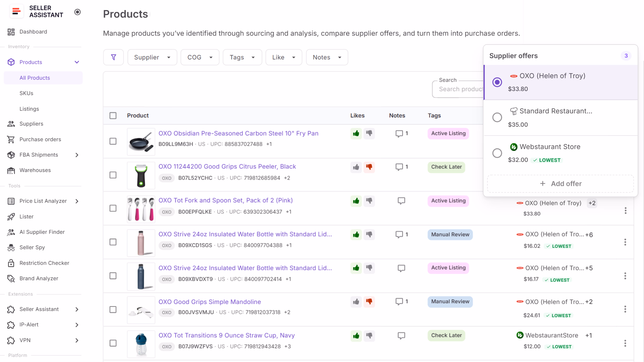
Task: Check the OXO Tot Fork and Spoon row
Action: (113, 208)
